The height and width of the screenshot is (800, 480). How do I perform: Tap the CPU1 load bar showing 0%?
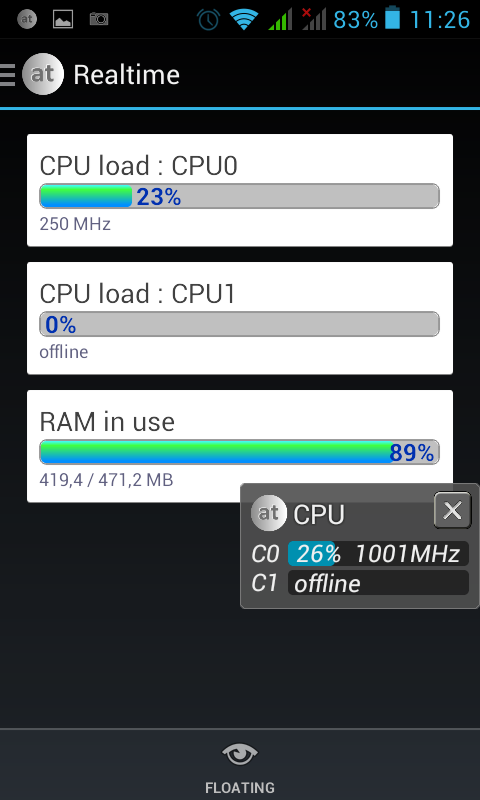point(239,324)
